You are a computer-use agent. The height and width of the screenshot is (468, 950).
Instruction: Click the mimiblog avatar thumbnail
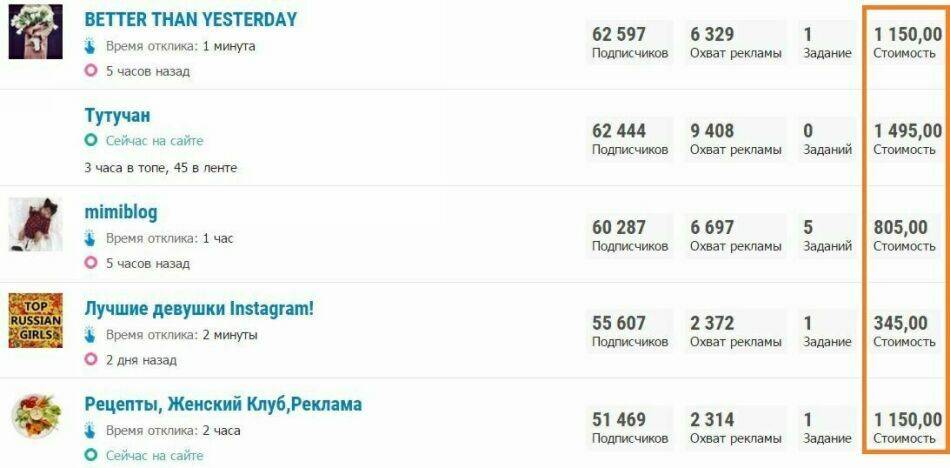click(36, 224)
